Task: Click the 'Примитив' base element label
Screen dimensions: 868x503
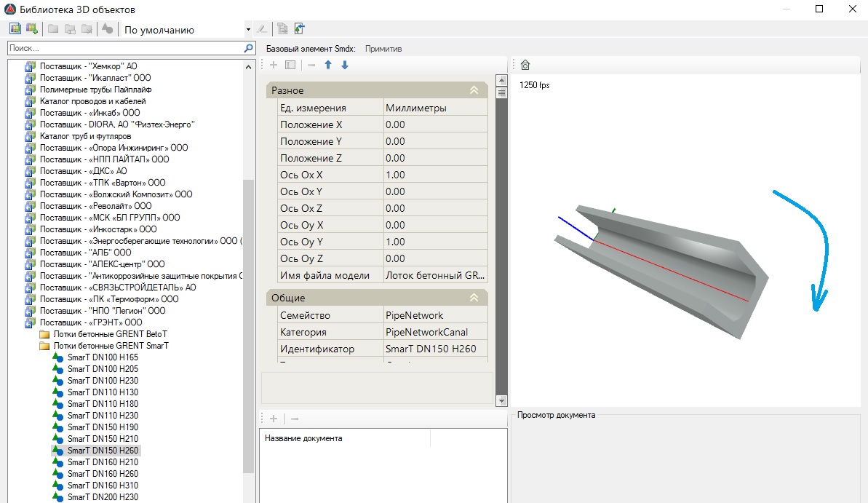Action: point(383,49)
